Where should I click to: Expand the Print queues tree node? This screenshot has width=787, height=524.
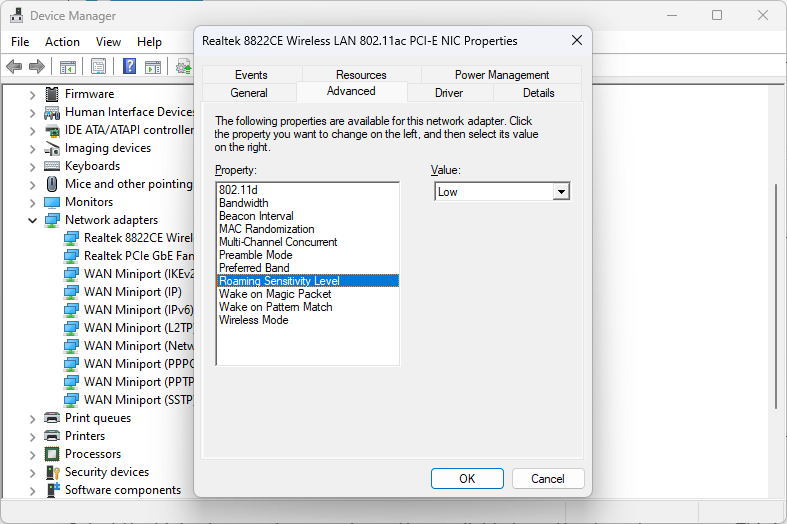coord(32,418)
